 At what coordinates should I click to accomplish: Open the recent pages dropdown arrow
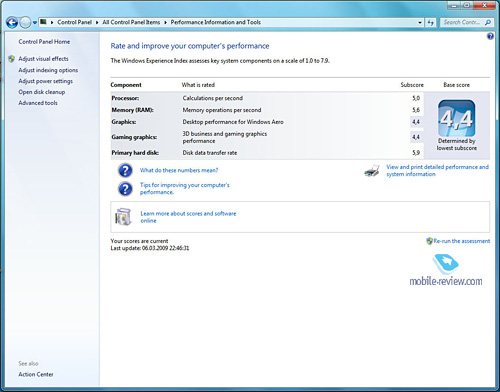[x=35, y=23]
